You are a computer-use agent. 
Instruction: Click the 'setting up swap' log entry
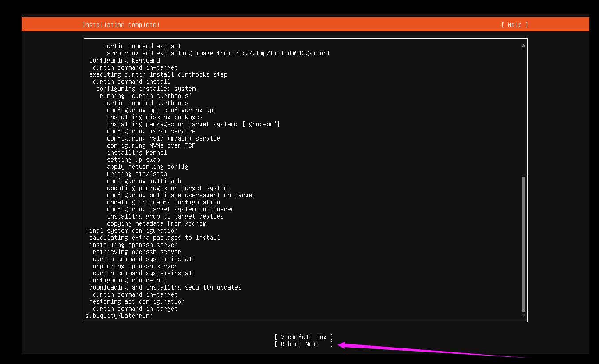[133, 160]
